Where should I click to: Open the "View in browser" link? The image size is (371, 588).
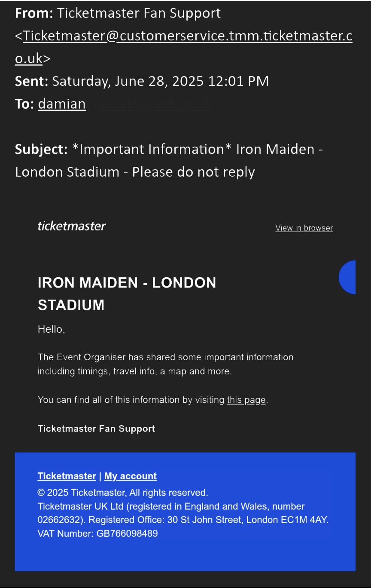pyautogui.click(x=304, y=228)
